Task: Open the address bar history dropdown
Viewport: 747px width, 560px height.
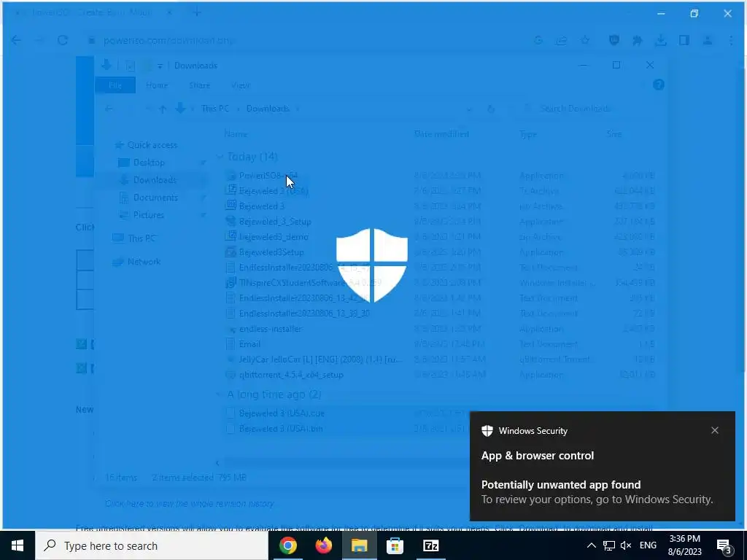Action: (x=469, y=109)
